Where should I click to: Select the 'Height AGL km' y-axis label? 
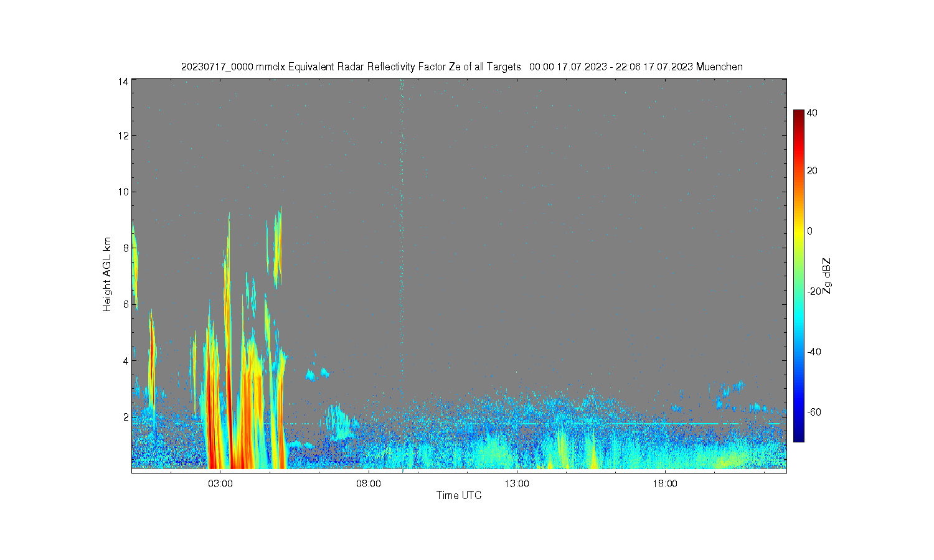(x=107, y=274)
